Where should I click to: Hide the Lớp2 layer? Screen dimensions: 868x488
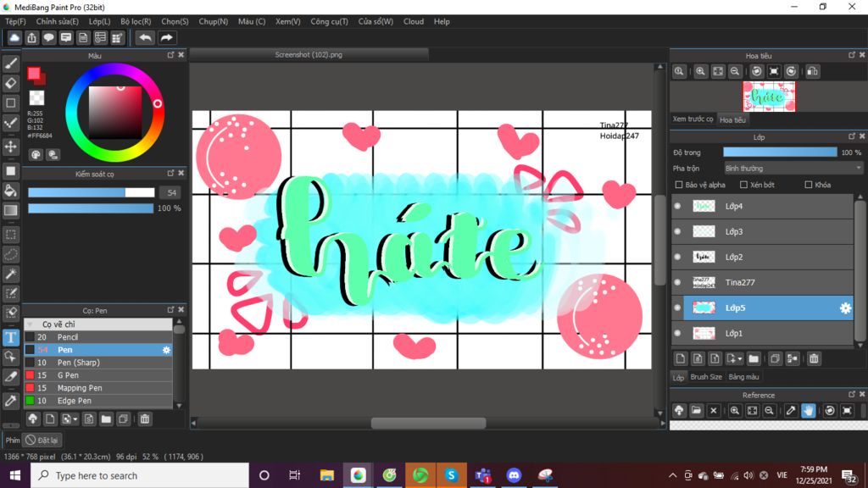[x=677, y=257]
